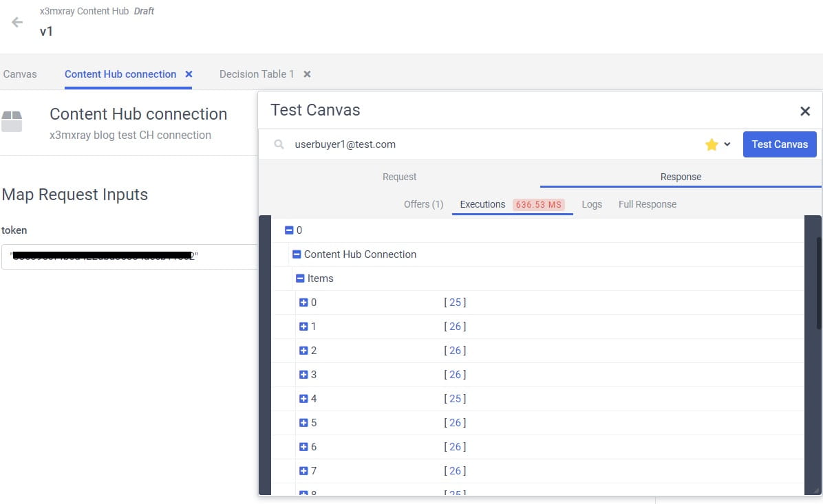
Task: Click the userbuyer1@test.com search field
Action: tap(493, 144)
